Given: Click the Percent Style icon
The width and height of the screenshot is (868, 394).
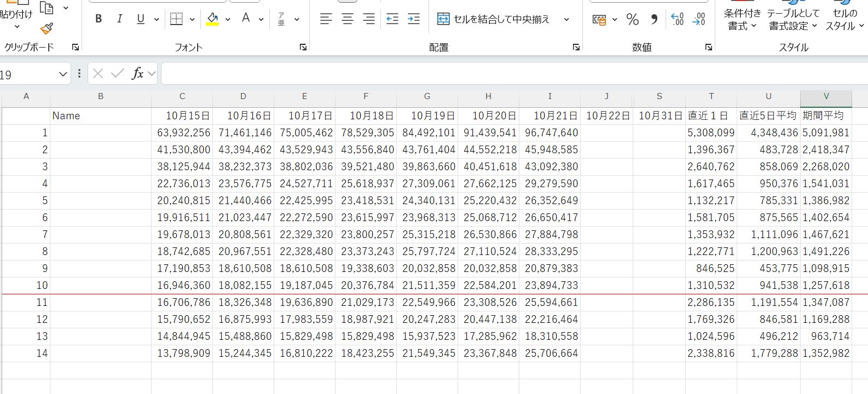Looking at the screenshot, I should 633,20.
